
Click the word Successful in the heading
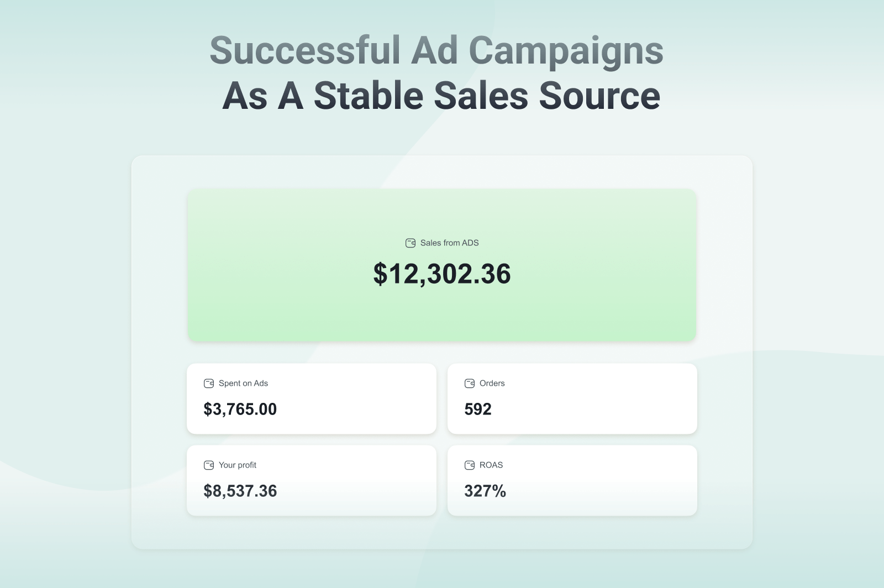pos(305,50)
